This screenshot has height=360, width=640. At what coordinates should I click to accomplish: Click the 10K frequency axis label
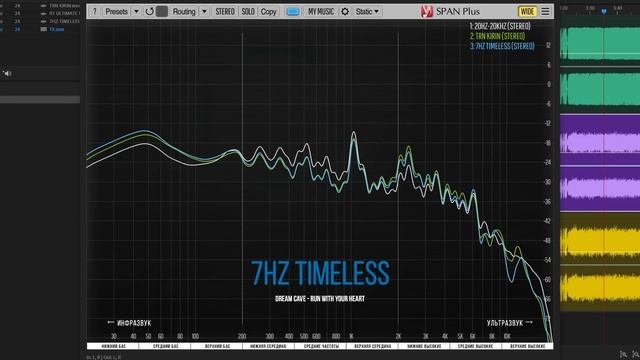tap(507, 336)
